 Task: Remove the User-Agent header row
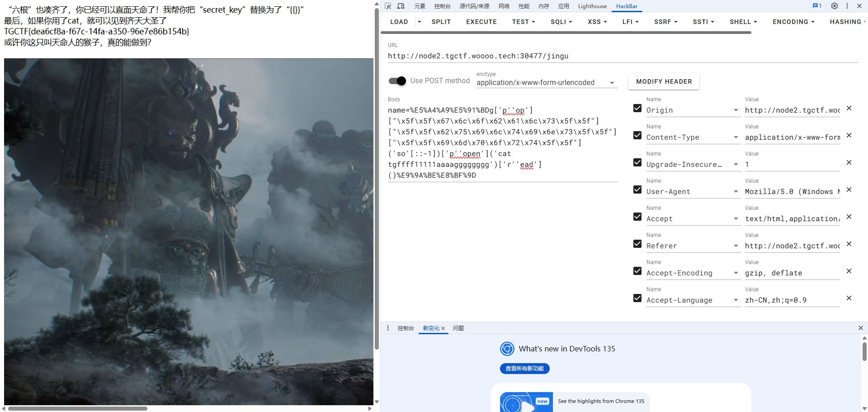849,189
